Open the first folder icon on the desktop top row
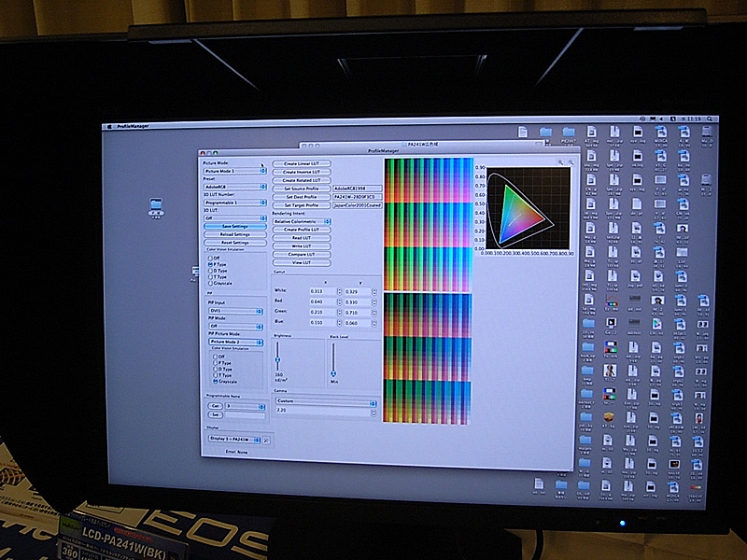This screenshot has height=560, width=747. 545,133
